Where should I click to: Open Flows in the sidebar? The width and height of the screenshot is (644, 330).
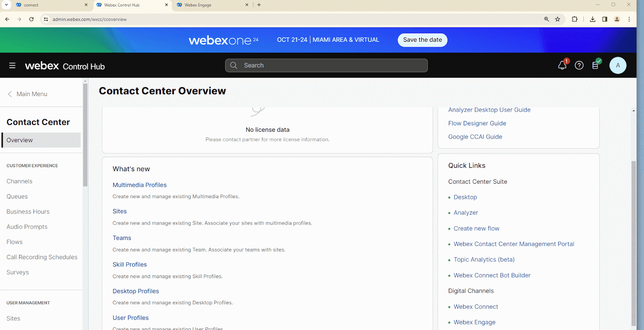[14, 242]
